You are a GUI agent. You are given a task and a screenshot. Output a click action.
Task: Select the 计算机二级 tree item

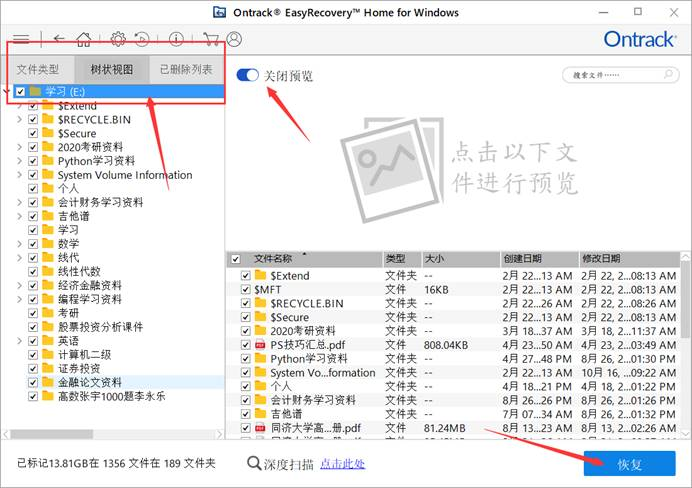click(x=84, y=355)
